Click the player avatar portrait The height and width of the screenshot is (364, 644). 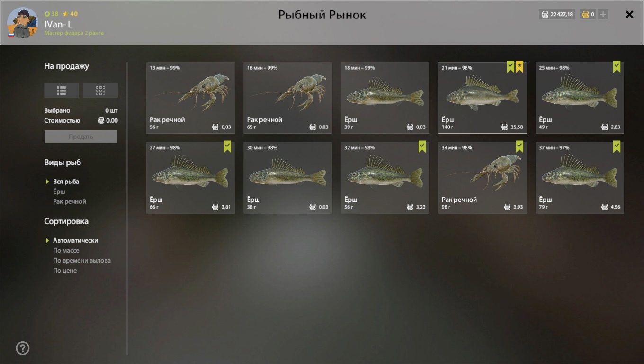point(23,23)
